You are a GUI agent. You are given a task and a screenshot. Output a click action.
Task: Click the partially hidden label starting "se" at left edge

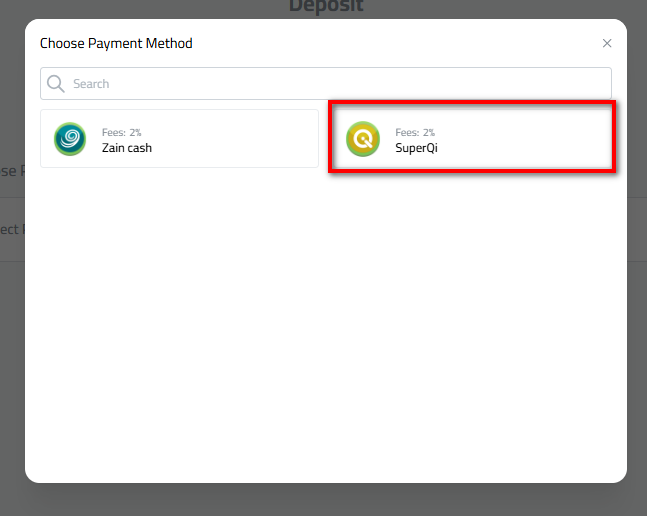[8, 171]
